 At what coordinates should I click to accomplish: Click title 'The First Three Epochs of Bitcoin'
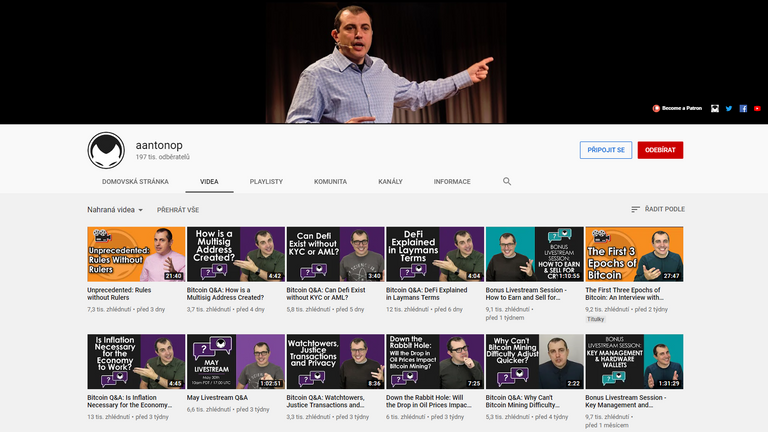[x=624, y=293]
